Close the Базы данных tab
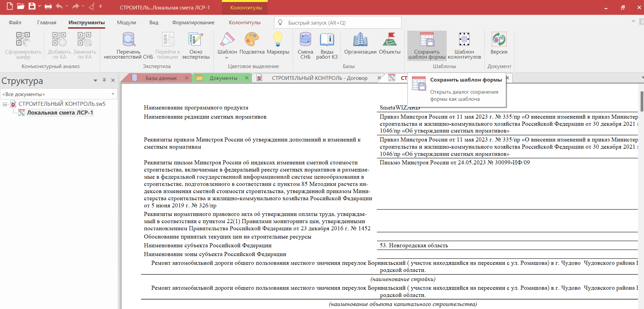This screenshot has width=644, height=309. (x=187, y=78)
